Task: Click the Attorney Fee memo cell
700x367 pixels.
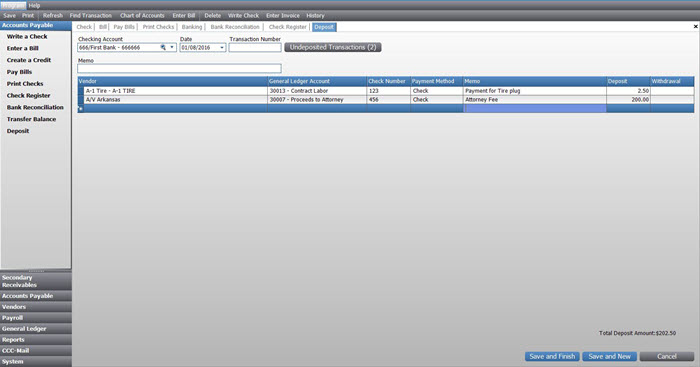Action: [535, 100]
